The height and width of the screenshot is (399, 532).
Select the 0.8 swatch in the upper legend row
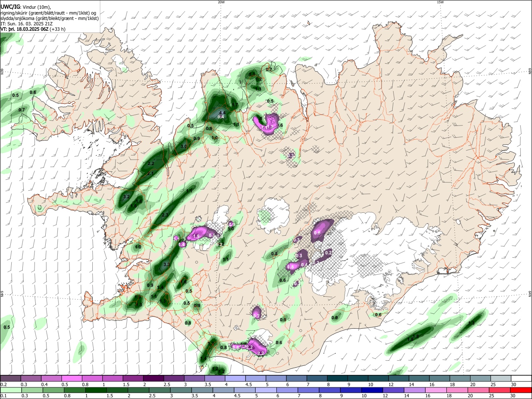click(x=92, y=378)
